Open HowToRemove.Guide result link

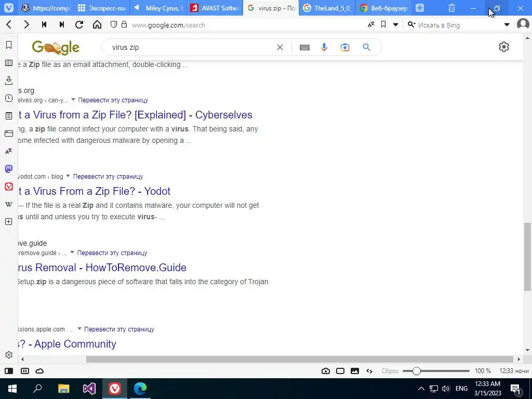click(x=102, y=268)
